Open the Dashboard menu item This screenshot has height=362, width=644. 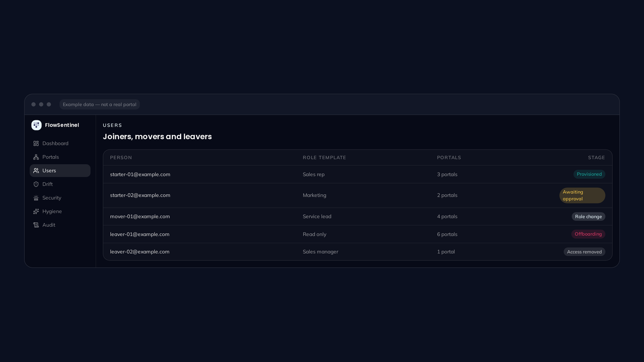pyautogui.click(x=60, y=144)
